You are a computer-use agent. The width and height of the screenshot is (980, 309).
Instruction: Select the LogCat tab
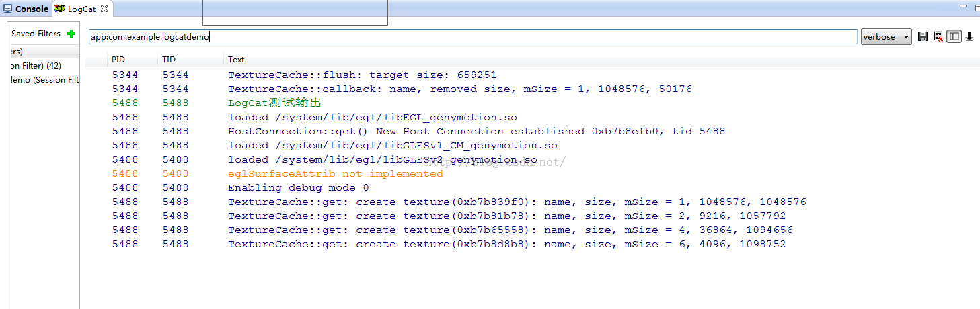point(81,9)
